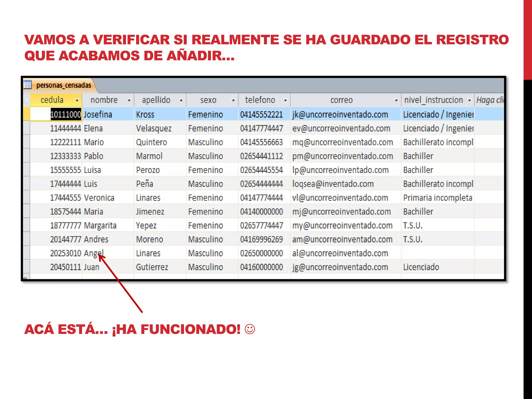Click the surname Perozo
Screen dimensions: 532x399
[148, 170]
